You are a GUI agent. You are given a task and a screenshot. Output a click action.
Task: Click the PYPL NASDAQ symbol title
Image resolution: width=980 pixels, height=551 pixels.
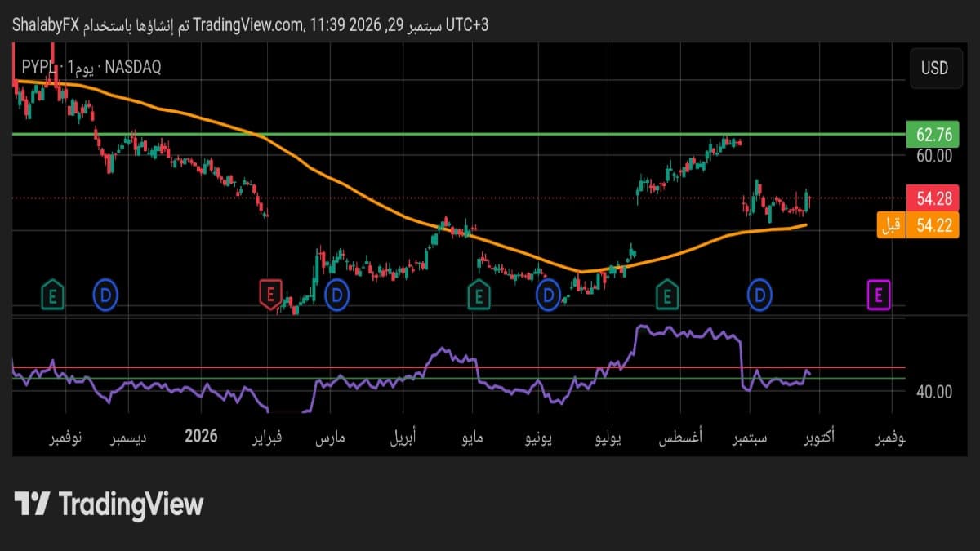click(x=91, y=68)
